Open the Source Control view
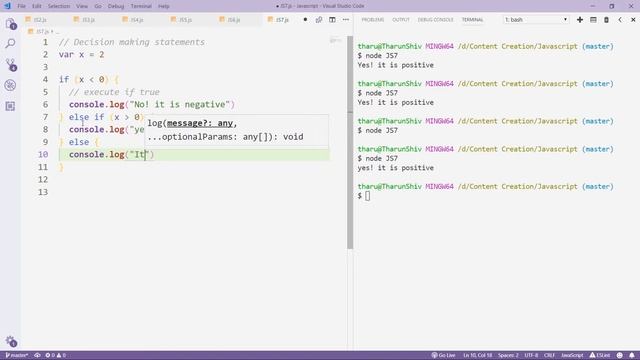The height and width of the screenshot is (360, 640). (x=11, y=64)
